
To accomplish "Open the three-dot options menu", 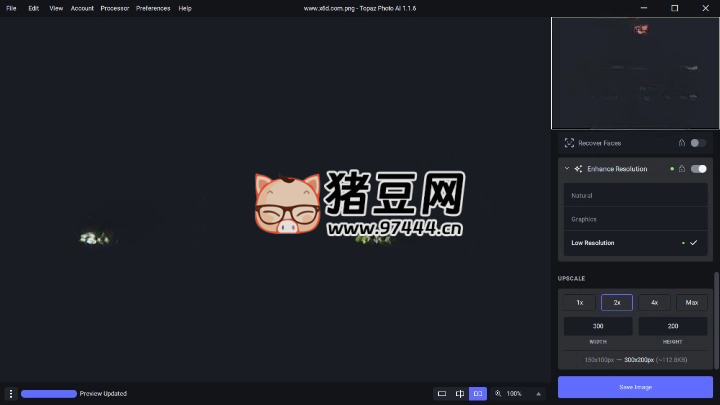I will (11, 394).
